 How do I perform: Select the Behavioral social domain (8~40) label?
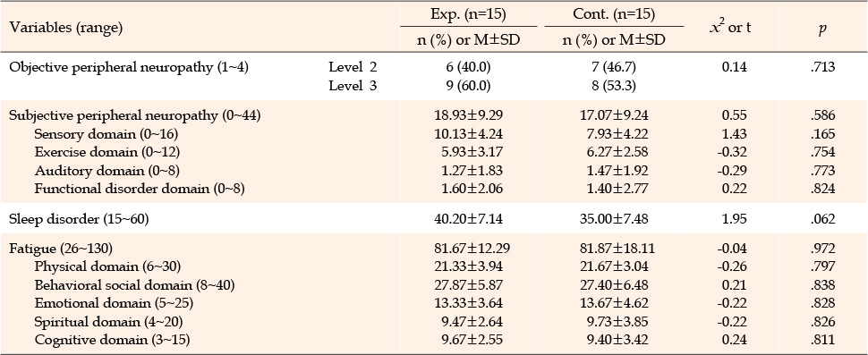click(134, 285)
